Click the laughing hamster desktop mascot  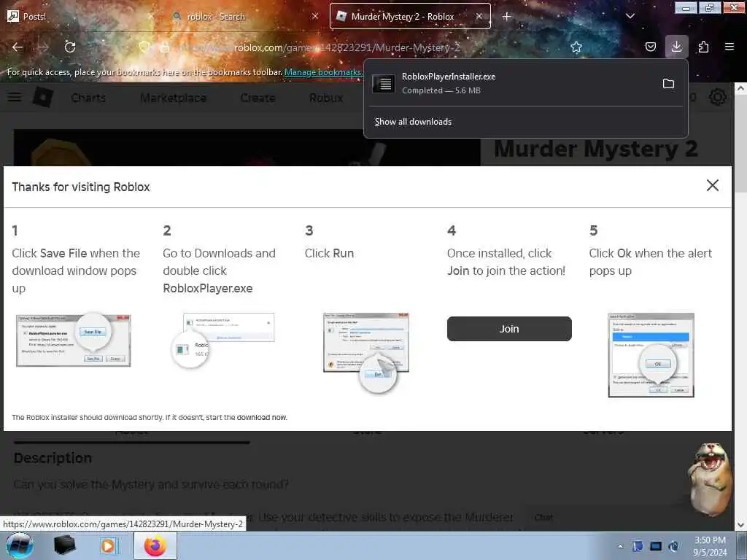pyautogui.click(x=710, y=478)
